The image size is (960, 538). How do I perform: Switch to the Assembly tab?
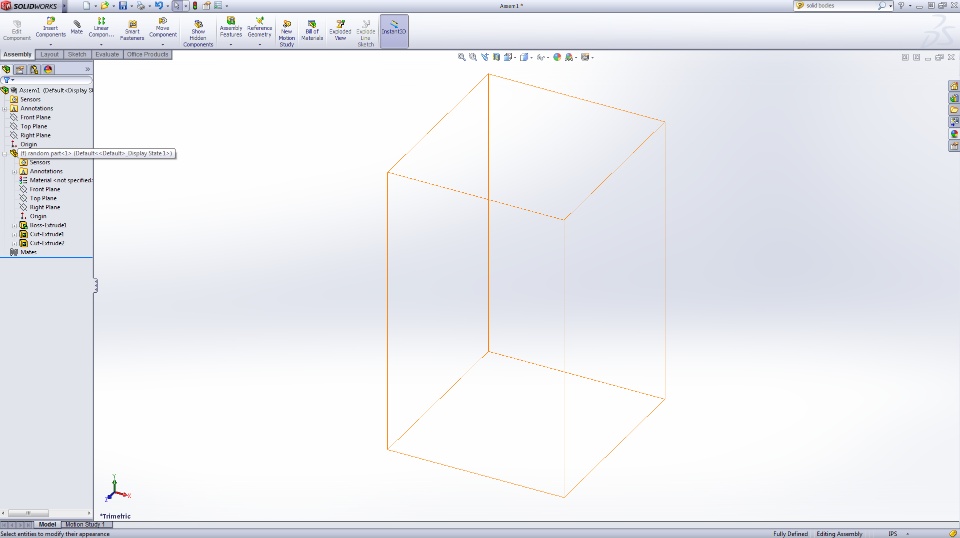(x=17, y=54)
